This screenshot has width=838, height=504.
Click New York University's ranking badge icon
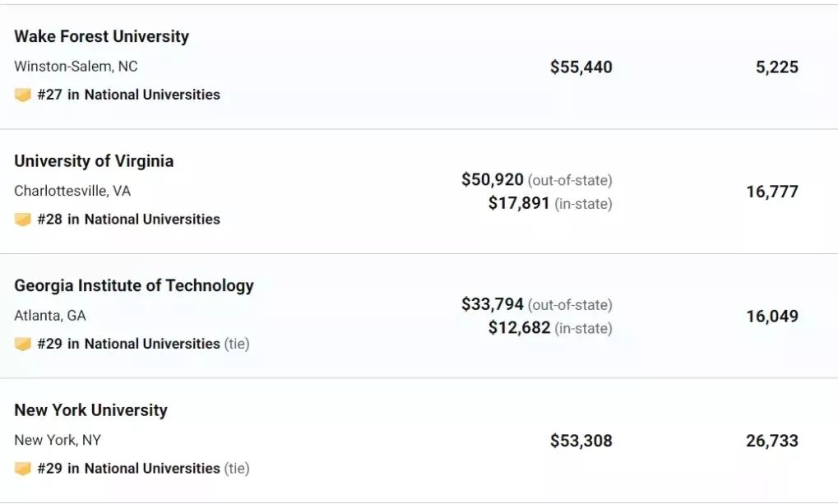22,469
